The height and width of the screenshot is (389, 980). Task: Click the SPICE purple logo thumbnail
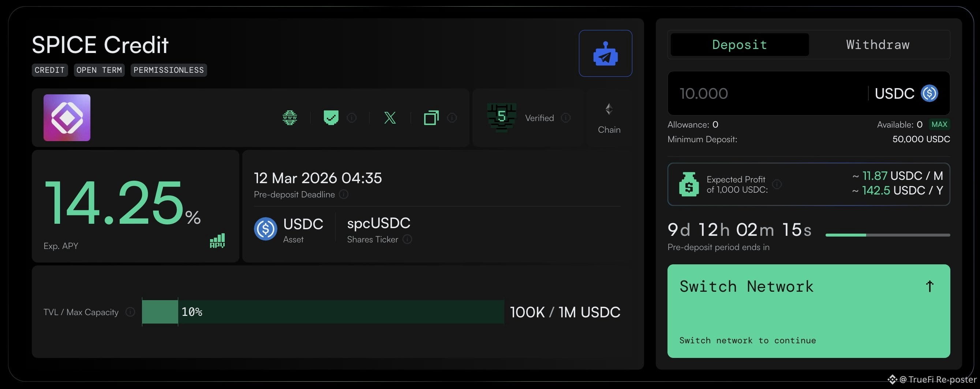tap(67, 117)
